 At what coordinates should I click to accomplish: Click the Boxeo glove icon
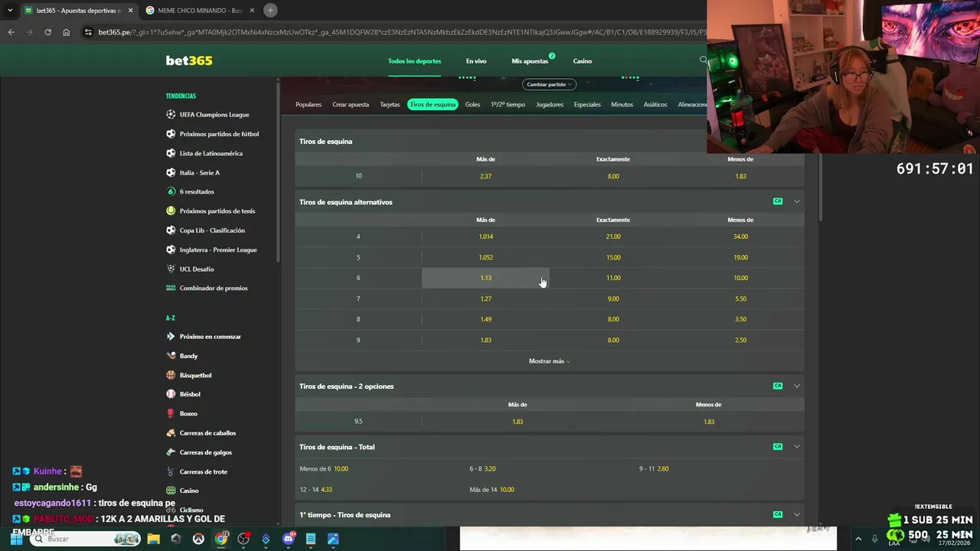pyautogui.click(x=171, y=413)
